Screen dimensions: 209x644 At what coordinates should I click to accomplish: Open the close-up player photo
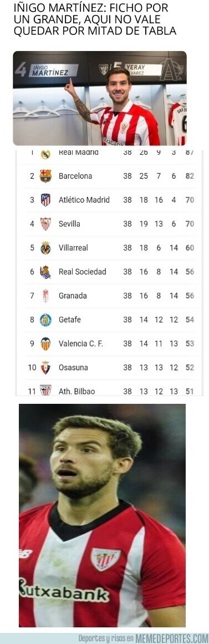102,515
